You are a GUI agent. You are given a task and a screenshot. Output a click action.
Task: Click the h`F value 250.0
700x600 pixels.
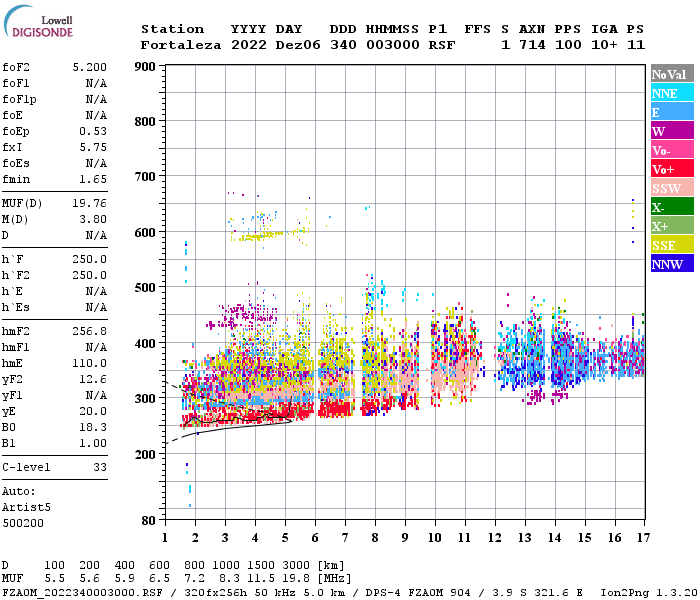click(90, 259)
